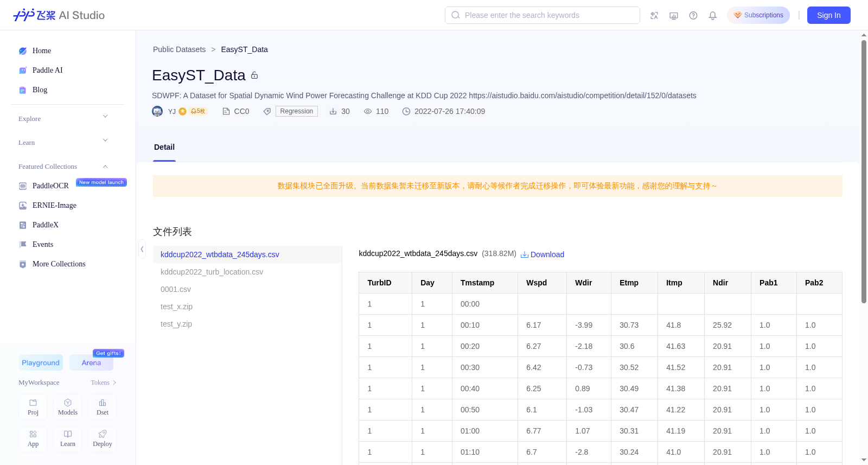Click the Ndir value 25.92 cell
This screenshot has width=868, height=465.
tap(728, 325)
